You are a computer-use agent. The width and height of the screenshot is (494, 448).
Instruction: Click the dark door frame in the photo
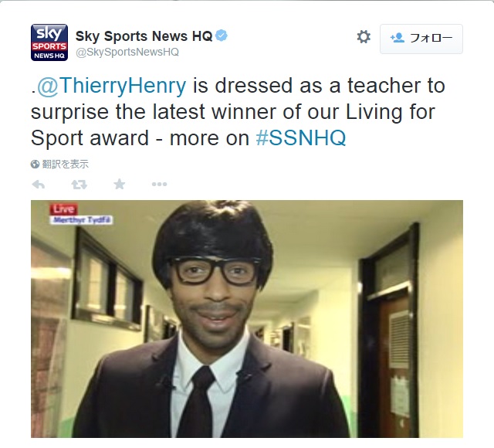[390, 331]
